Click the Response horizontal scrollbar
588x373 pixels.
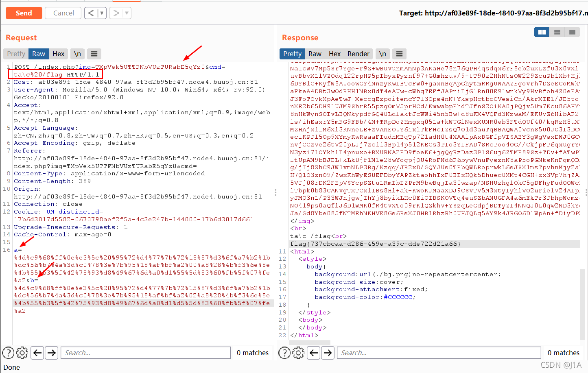[310, 342]
